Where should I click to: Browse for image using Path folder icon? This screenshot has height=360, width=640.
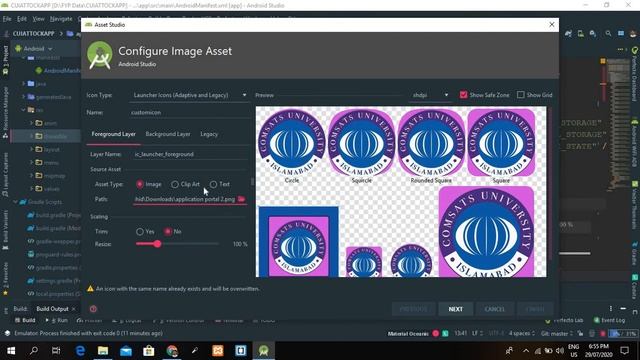[x=241, y=199]
